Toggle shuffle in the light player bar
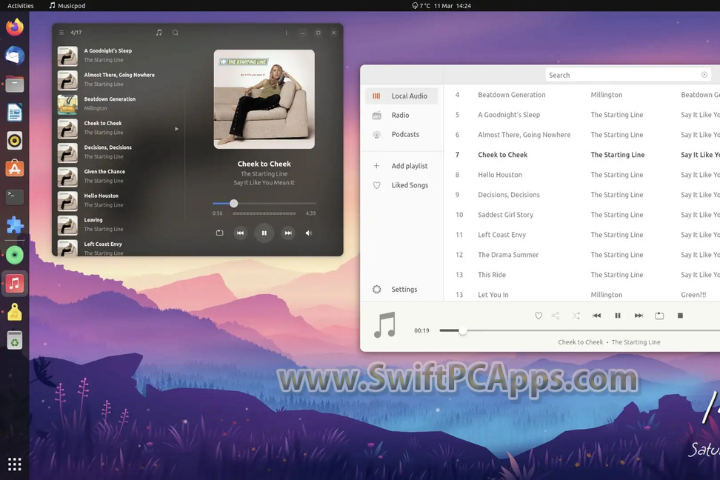Viewport: 720px width, 480px height. click(576, 316)
